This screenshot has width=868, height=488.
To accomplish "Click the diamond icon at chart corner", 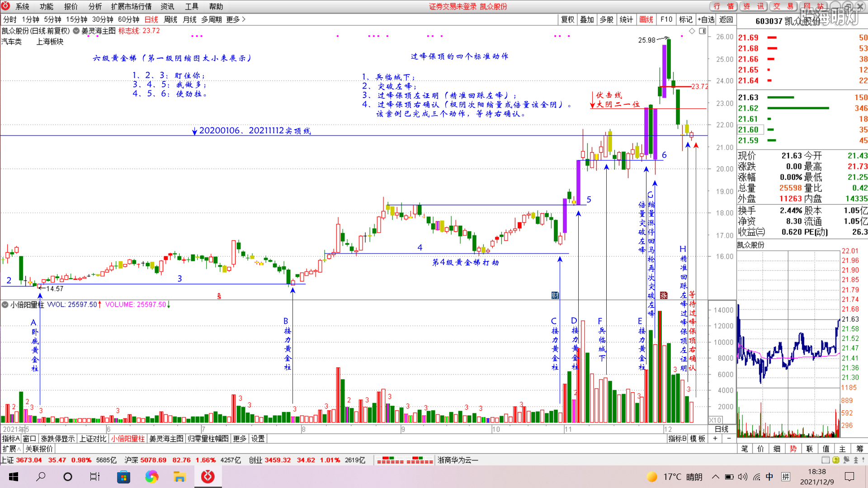I will pos(692,31).
